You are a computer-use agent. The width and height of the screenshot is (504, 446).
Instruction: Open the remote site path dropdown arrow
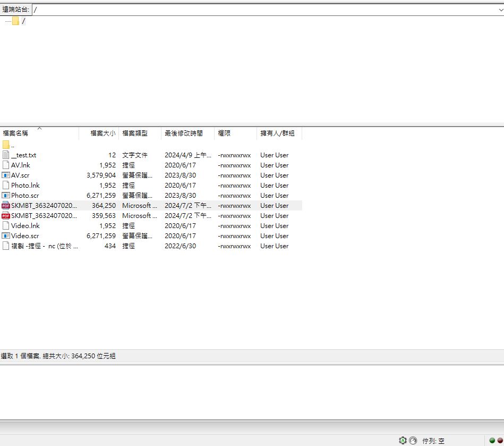coord(500,10)
